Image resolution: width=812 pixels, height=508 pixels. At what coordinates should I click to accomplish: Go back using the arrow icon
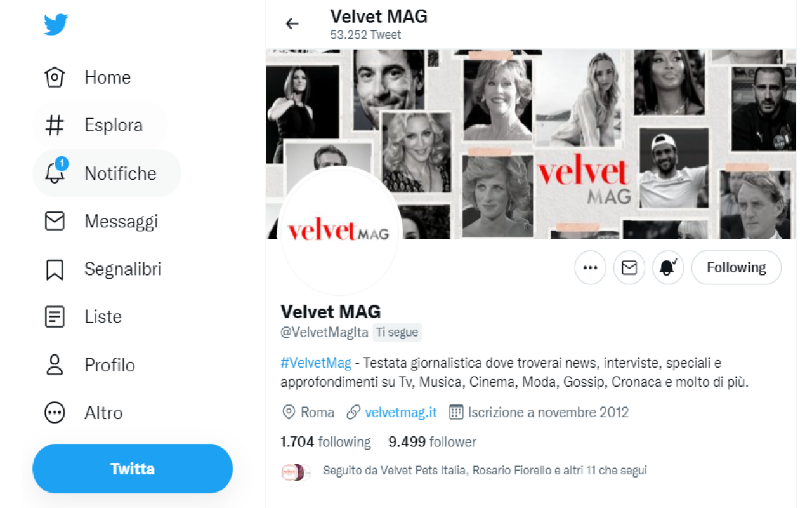(x=292, y=24)
